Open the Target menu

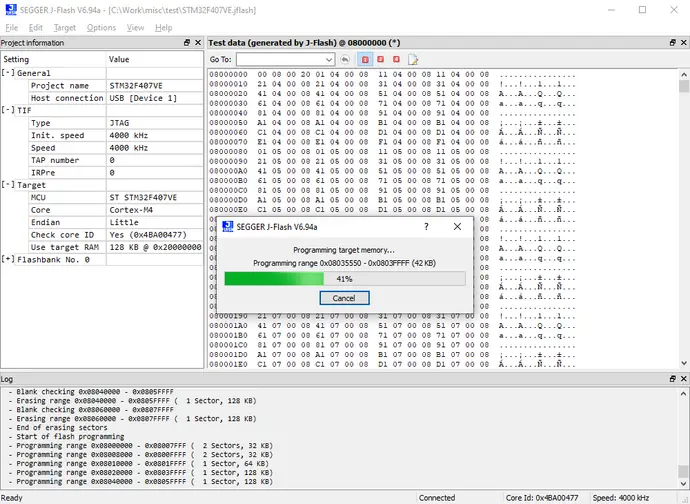(x=64, y=28)
